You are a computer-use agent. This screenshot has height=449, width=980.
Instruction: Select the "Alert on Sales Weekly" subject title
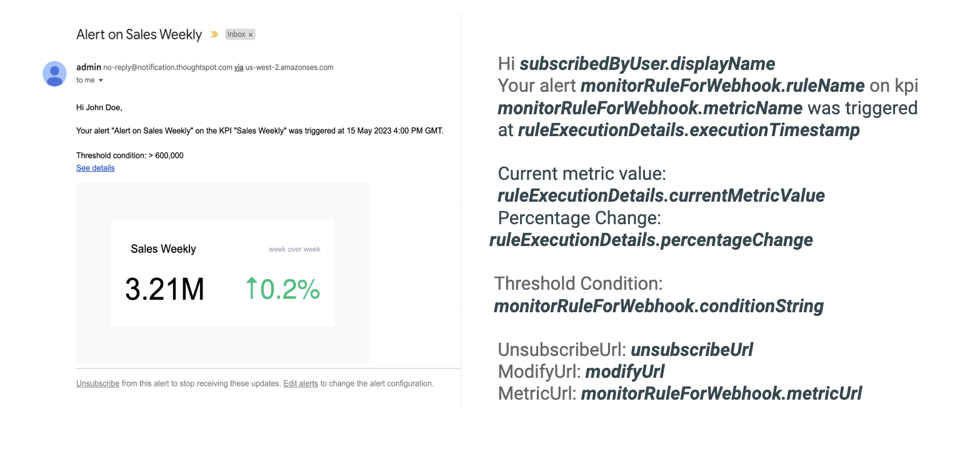point(139,35)
